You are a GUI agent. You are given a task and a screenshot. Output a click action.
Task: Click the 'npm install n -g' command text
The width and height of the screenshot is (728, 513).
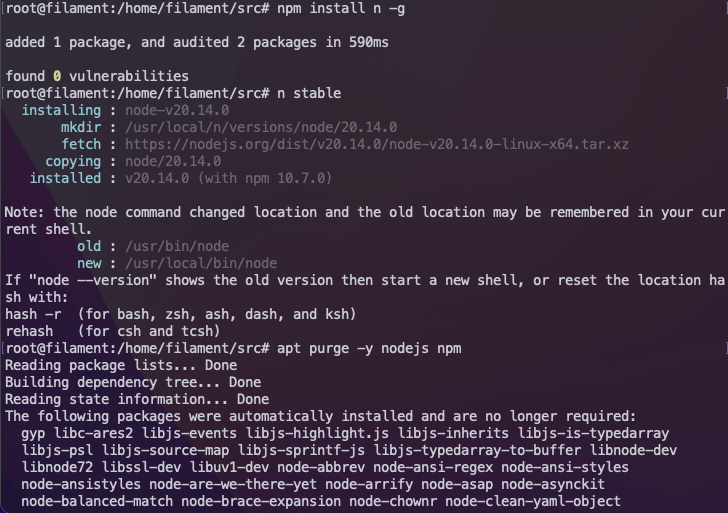(x=341, y=8)
